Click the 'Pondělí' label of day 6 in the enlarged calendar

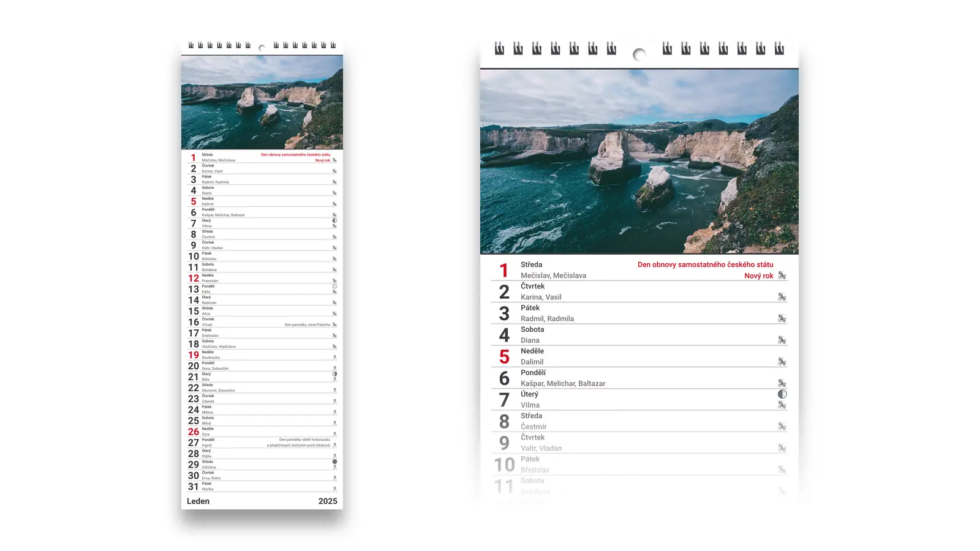pos(533,372)
